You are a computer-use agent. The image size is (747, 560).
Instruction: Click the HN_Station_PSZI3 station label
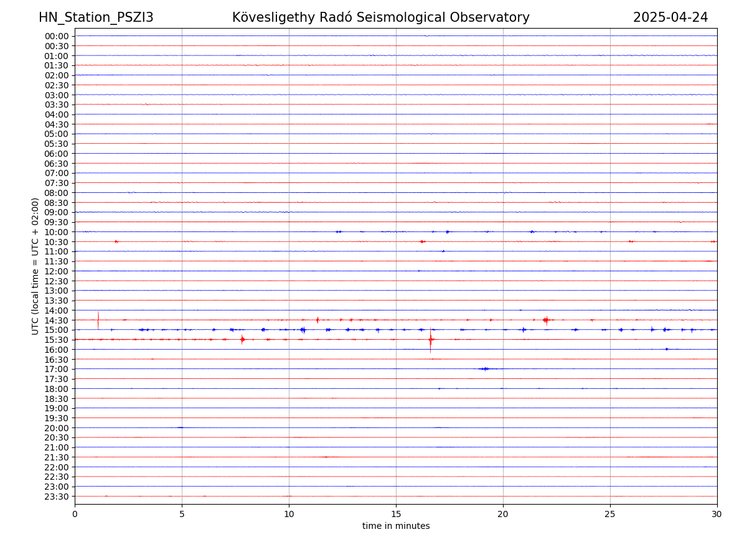click(x=96, y=17)
